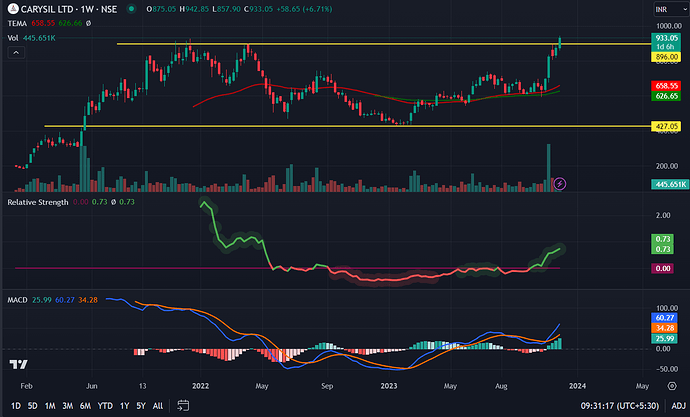Click the MACD indicator legend label
This screenshot has width=690, height=417.
coord(18,300)
